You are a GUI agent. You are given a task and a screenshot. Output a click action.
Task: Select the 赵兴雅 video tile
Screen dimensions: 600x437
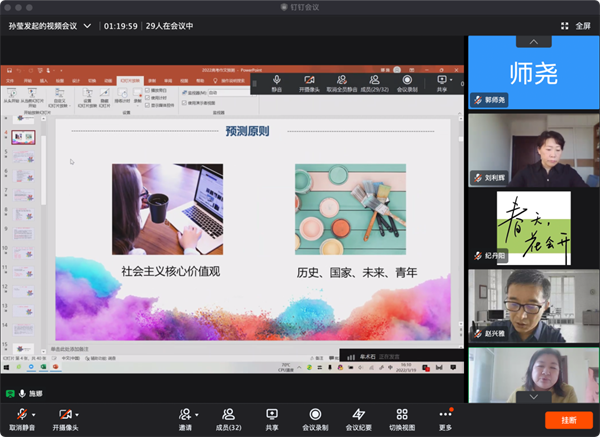point(533,306)
